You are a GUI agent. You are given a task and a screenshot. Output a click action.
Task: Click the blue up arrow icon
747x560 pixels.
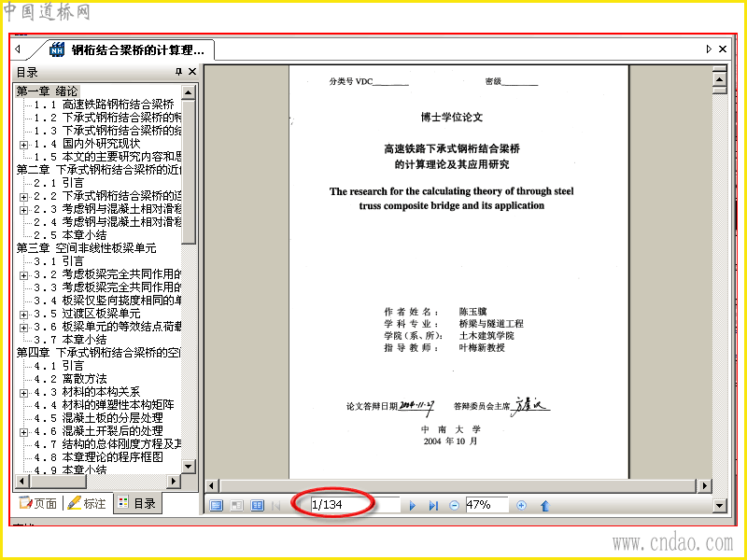coord(545,505)
